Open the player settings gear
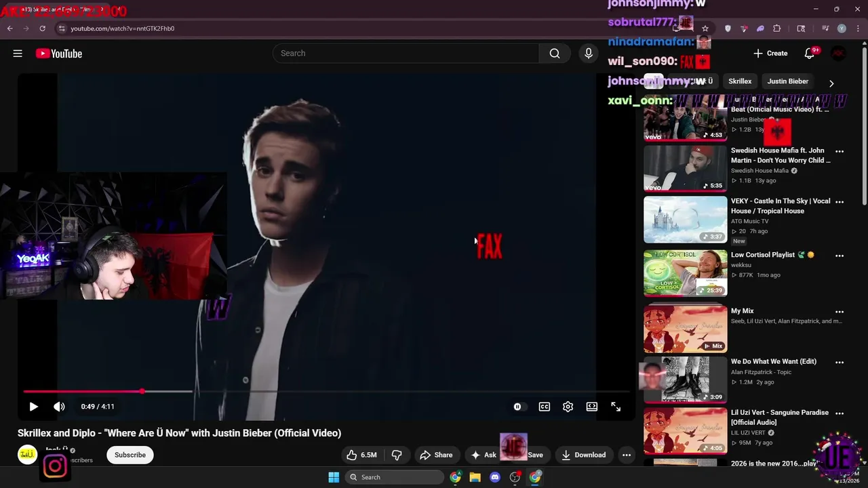868x488 pixels. coord(568,407)
